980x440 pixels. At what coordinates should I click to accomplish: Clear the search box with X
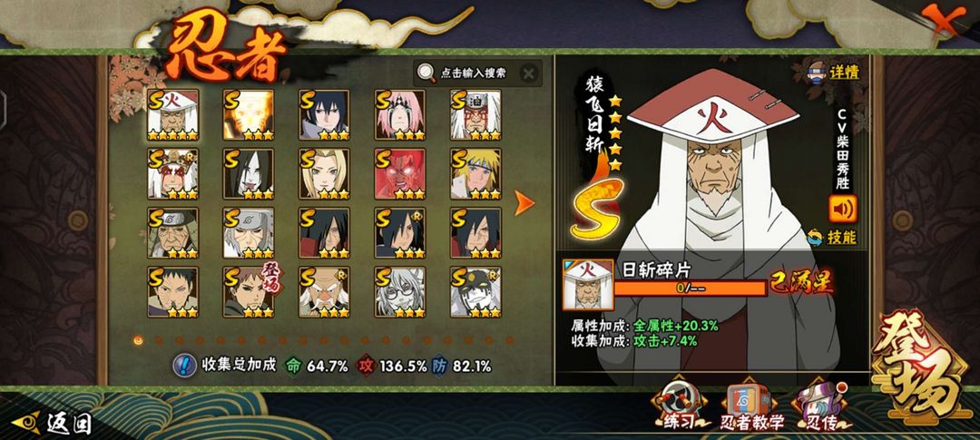529,73
